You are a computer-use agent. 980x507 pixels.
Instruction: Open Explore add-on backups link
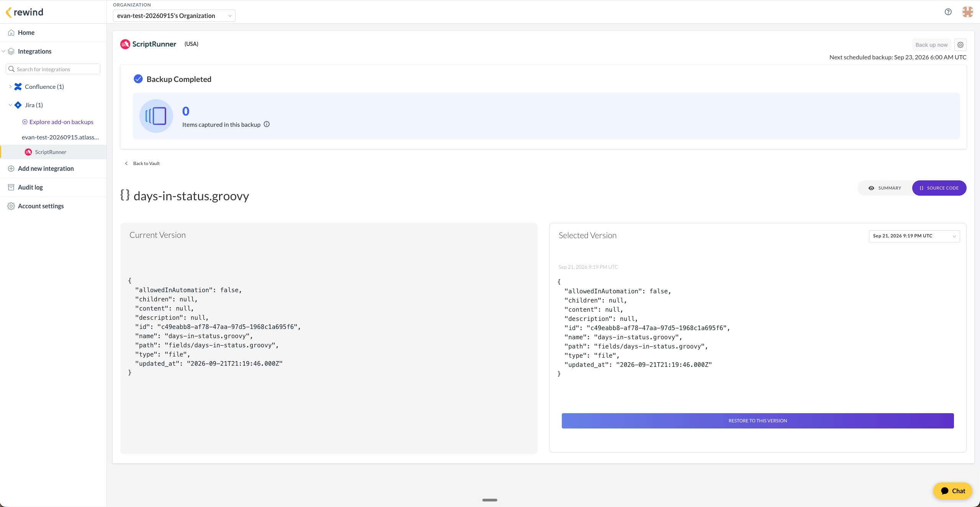point(61,122)
